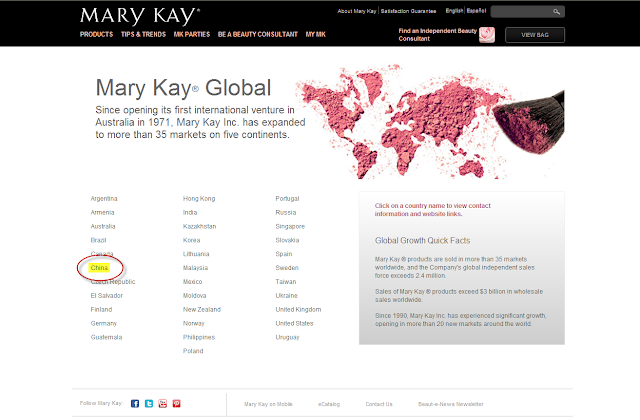Open Satisfaction Guarantee link

(408, 11)
